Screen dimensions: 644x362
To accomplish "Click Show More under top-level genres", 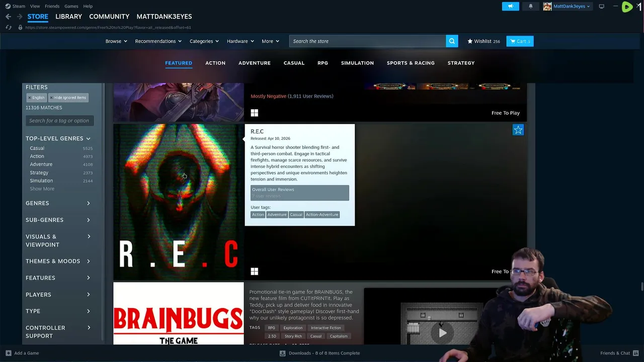I will click(42, 189).
